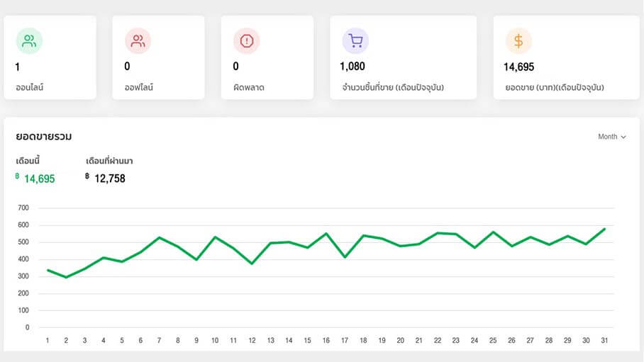Click the green online users icon
The image size is (644, 362).
[x=29, y=41]
